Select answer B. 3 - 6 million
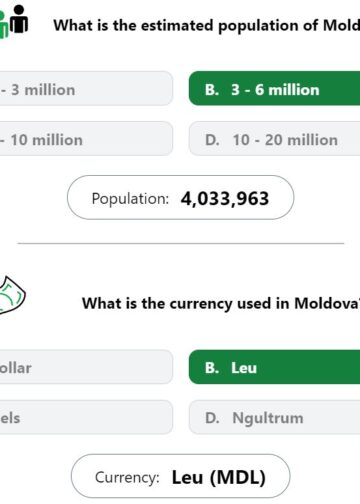The height and width of the screenshot is (504, 360). click(x=274, y=88)
